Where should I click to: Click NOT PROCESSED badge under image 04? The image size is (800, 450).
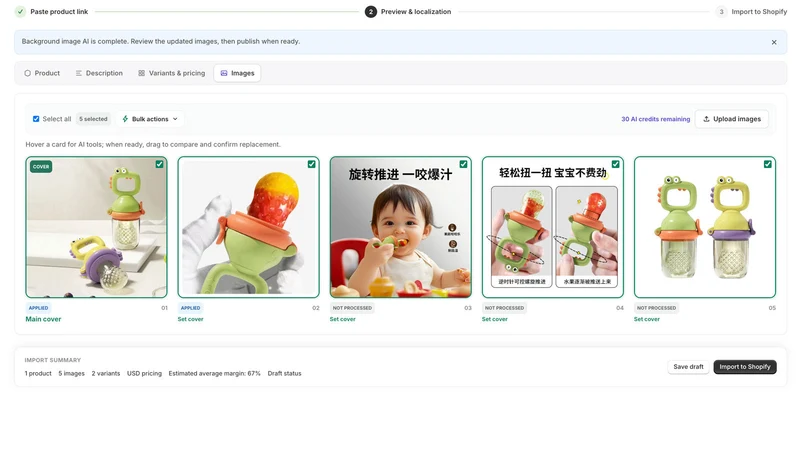[504, 308]
